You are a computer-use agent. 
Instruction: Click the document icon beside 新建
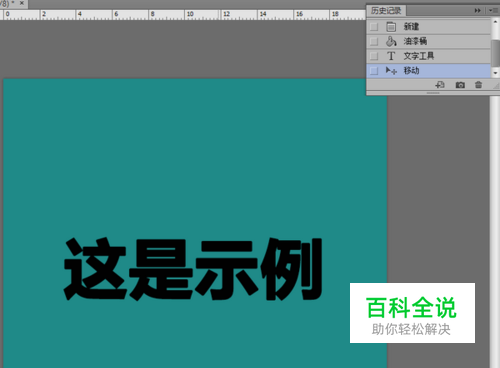pos(391,26)
